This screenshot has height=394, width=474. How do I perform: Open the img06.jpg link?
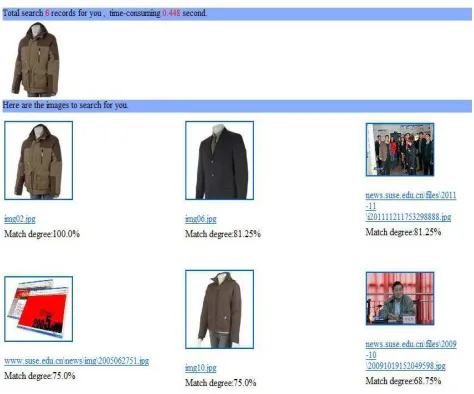click(201, 219)
